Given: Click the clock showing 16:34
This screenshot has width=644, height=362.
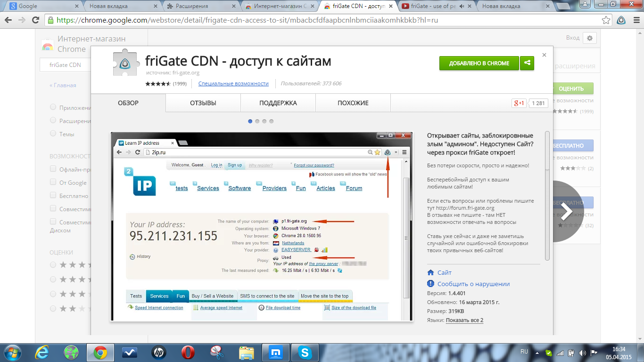Looking at the screenshot, I should tap(619, 349).
